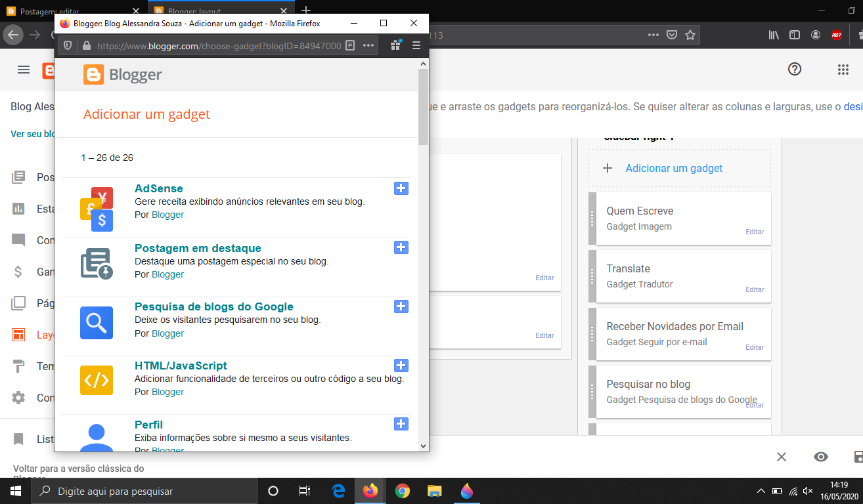Open a new Firefox tab
This screenshot has width=863, height=504.
[305, 11]
